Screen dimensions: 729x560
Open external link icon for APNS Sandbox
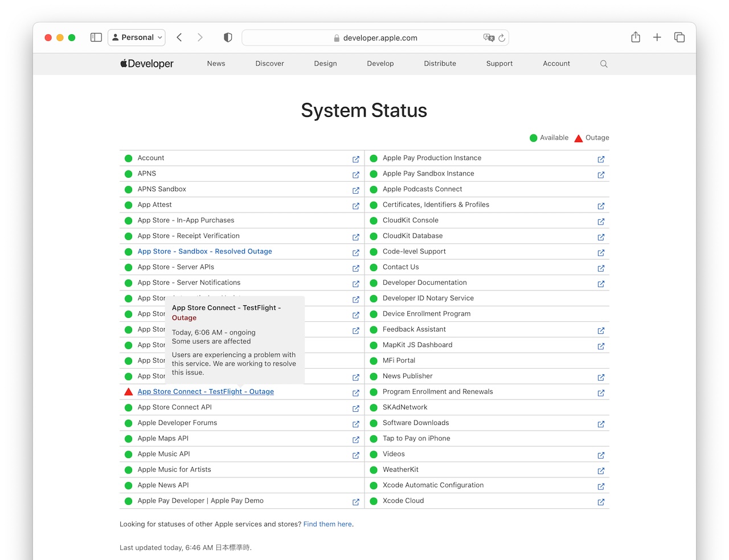pos(356,190)
